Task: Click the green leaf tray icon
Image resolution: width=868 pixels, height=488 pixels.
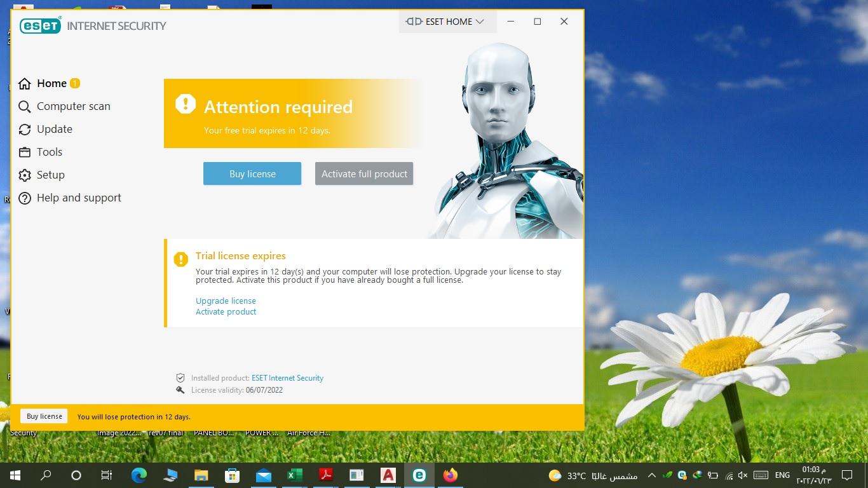Action: click(667, 475)
